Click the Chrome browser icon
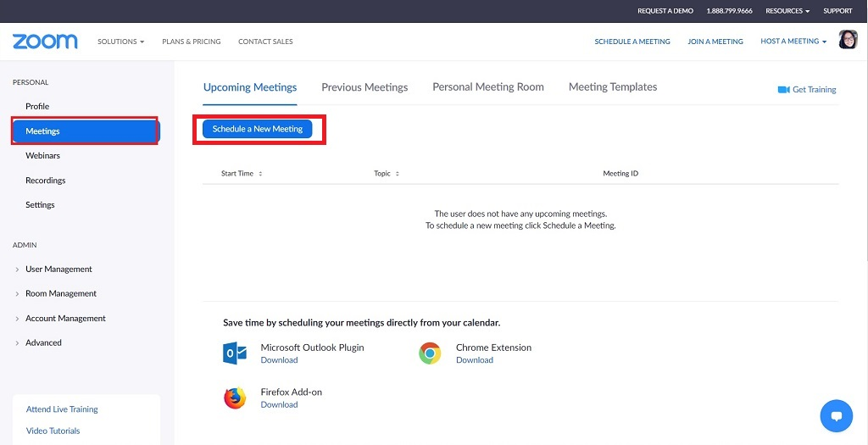The width and height of the screenshot is (868, 445). (x=430, y=353)
